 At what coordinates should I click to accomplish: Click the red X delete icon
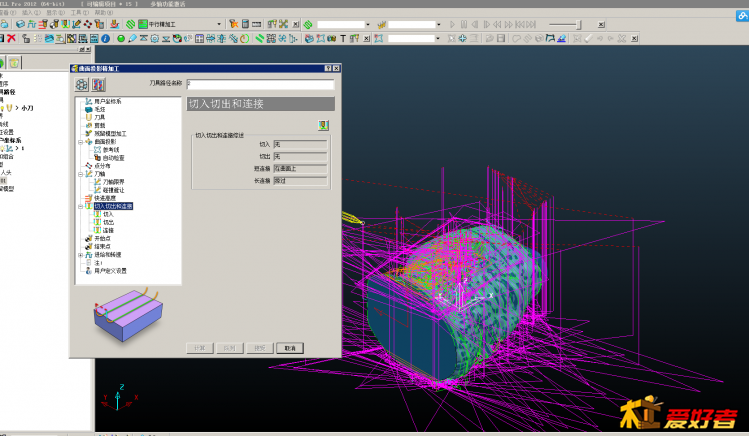tap(11, 38)
